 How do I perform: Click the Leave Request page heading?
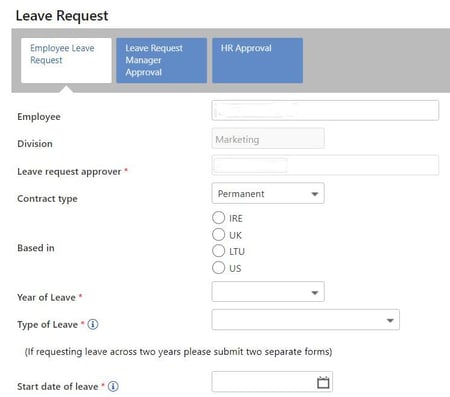pyautogui.click(x=62, y=16)
